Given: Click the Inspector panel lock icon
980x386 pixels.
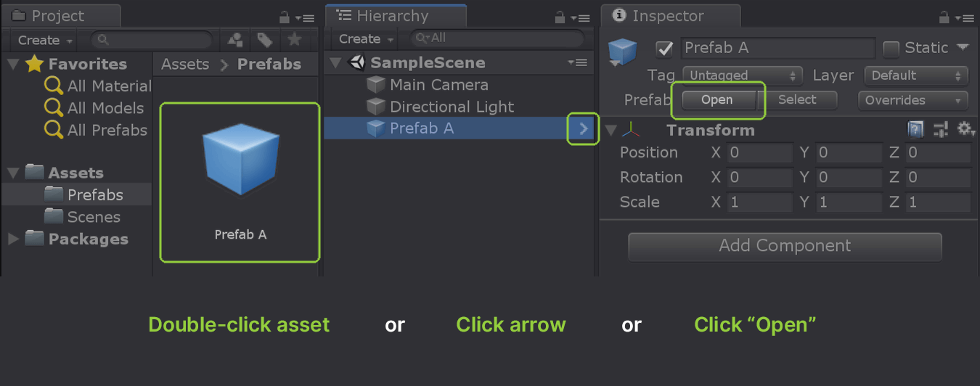Looking at the screenshot, I should [944, 17].
